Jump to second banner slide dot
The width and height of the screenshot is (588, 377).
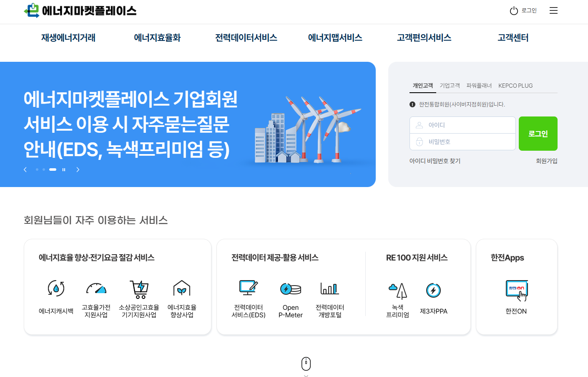(x=44, y=170)
